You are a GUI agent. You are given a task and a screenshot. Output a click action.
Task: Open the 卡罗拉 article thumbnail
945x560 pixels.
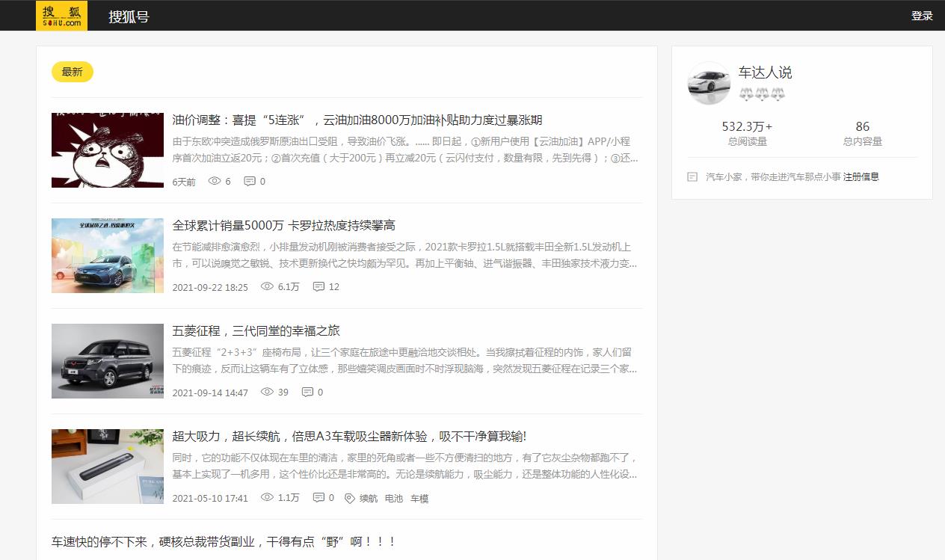tap(108, 256)
